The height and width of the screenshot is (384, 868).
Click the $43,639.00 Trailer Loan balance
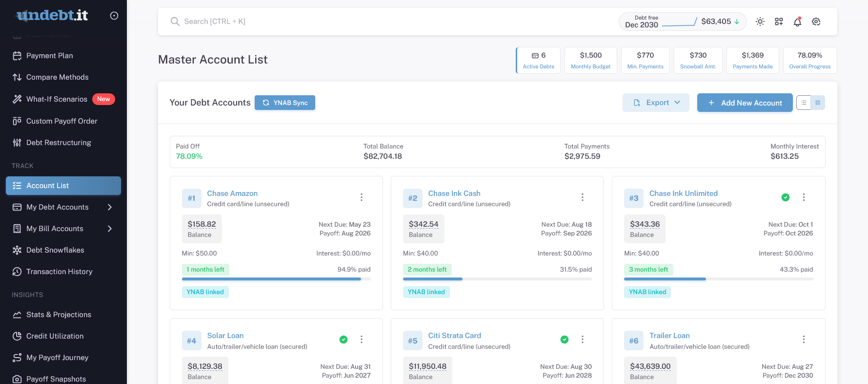point(650,366)
